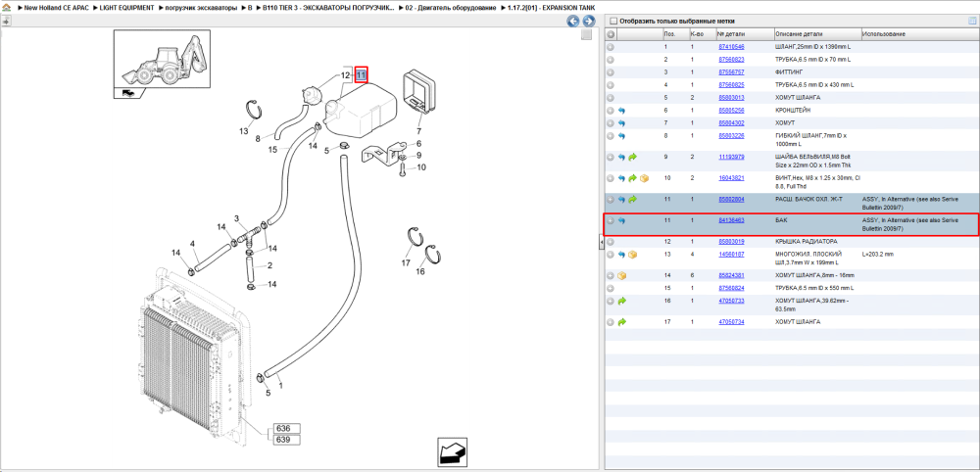Click package box icon for part 16043821
Image resolution: width=980 pixels, height=472 pixels.
644,178
